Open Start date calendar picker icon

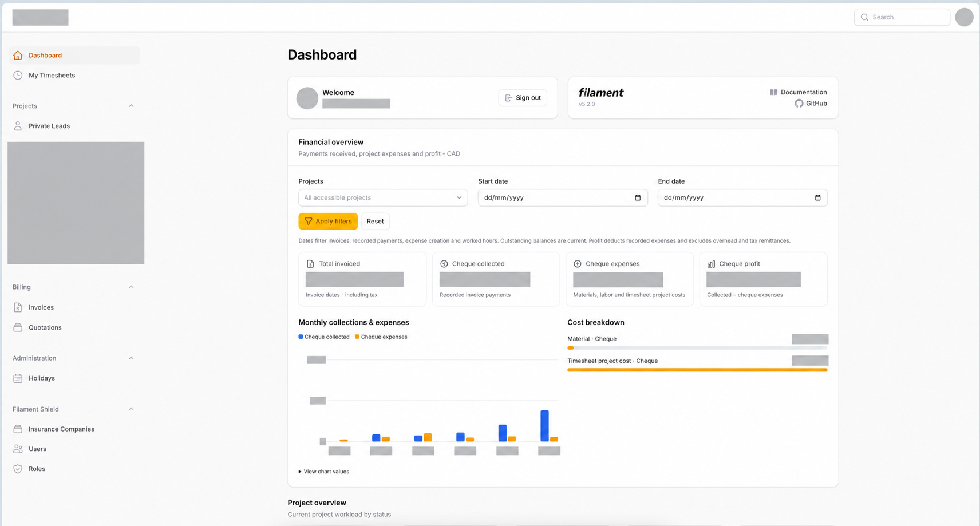pyautogui.click(x=638, y=198)
